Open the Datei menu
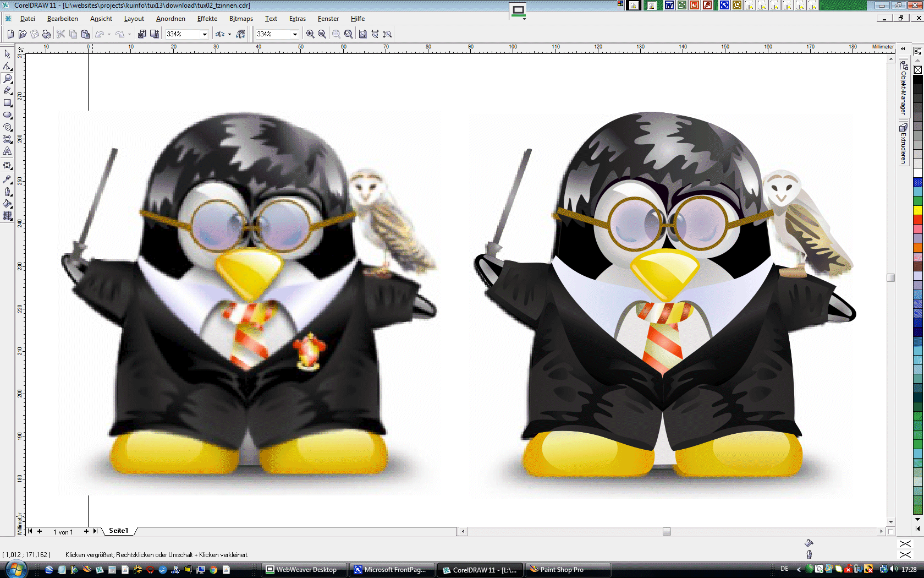Screen dimensions: 924x578 pyautogui.click(x=28, y=19)
